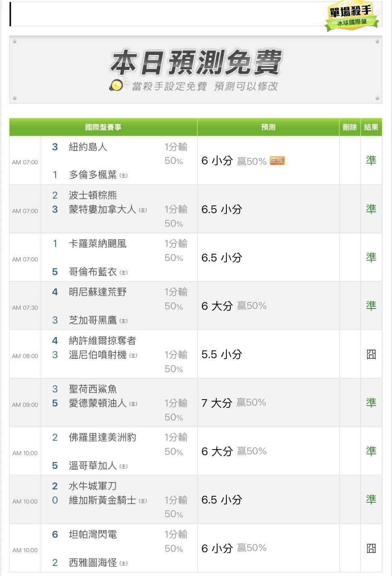
Task: Click the 單場殺手 冰球國際盤 badge
Action: click(x=351, y=16)
